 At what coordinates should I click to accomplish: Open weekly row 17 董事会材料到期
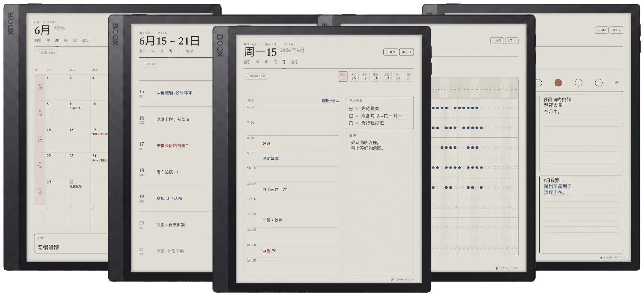click(x=175, y=146)
